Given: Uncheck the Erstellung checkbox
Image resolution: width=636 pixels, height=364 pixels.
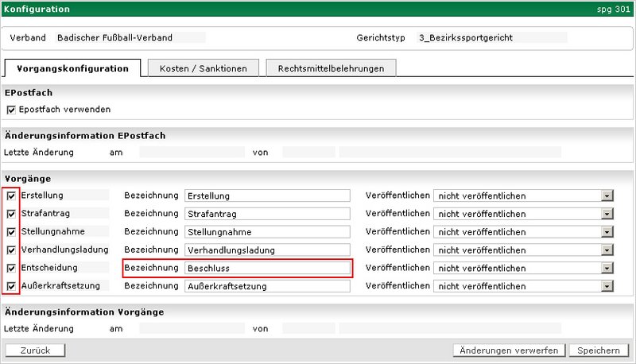Looking at the screenshot, I should click(x=11, y=196).
